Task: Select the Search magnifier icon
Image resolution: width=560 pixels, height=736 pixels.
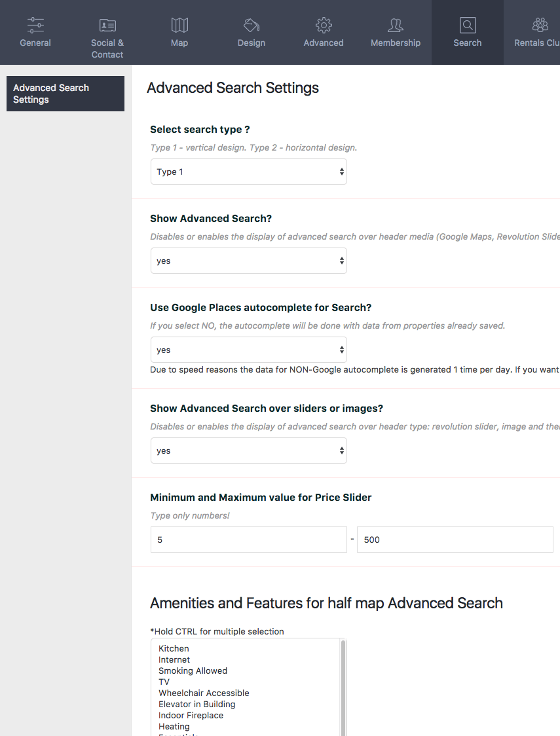Action: [x=467, y=24]
